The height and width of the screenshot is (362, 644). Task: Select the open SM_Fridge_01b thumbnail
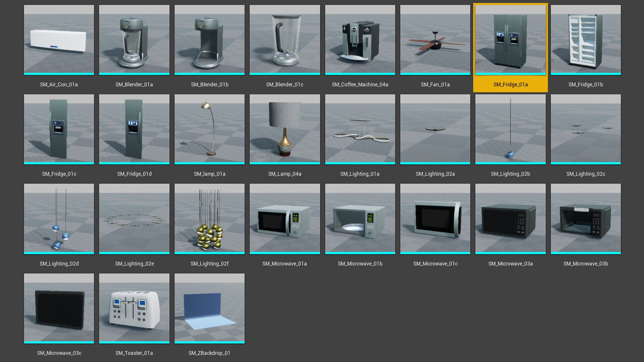(586, 40)
